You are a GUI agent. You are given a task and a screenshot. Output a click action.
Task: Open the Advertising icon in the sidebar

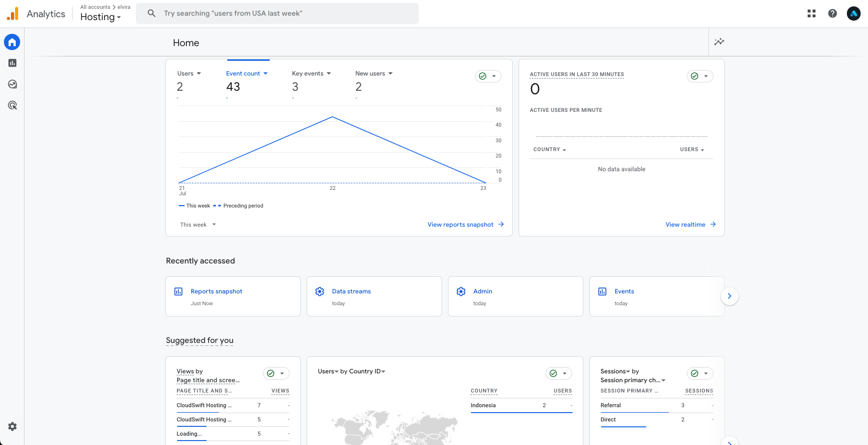tap(12, 105)
